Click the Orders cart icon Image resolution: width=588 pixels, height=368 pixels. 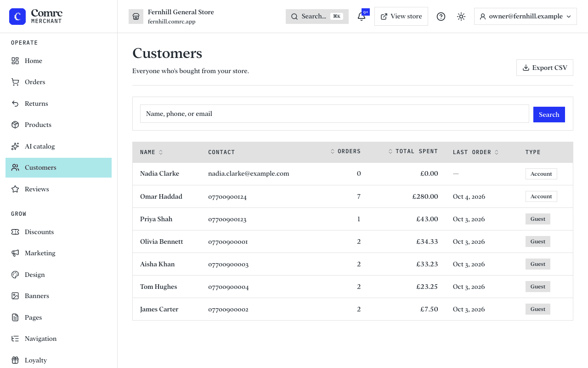coord(15,82)
